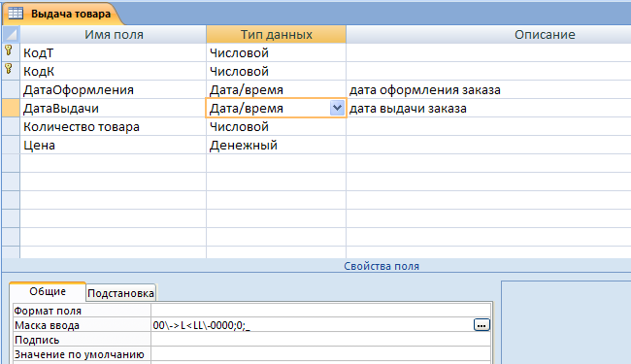Open the input mask builder ellipsis button
The height and width of the screenshot is (364, 631).
(x=482, y=325)
